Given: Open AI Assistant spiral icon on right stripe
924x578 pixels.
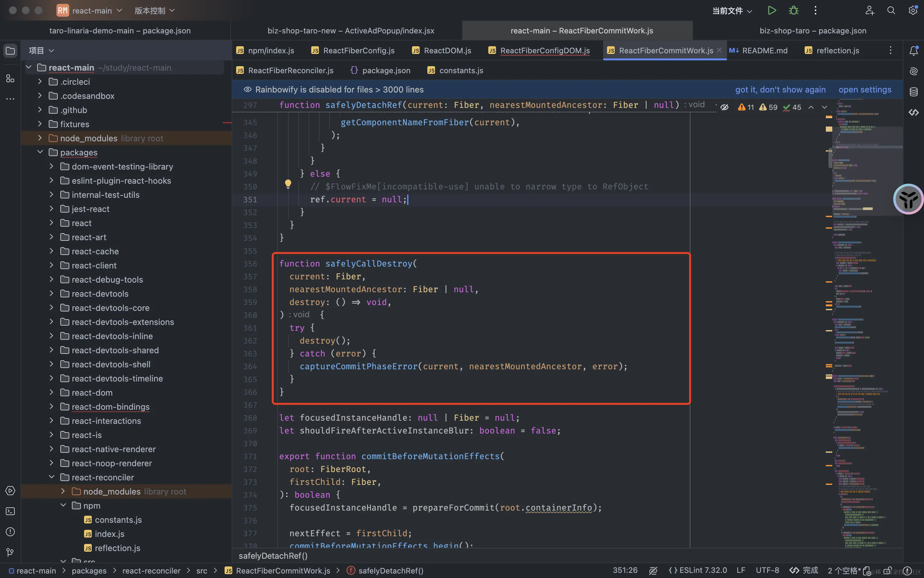Looking at the screenshot, I should 914,71.
